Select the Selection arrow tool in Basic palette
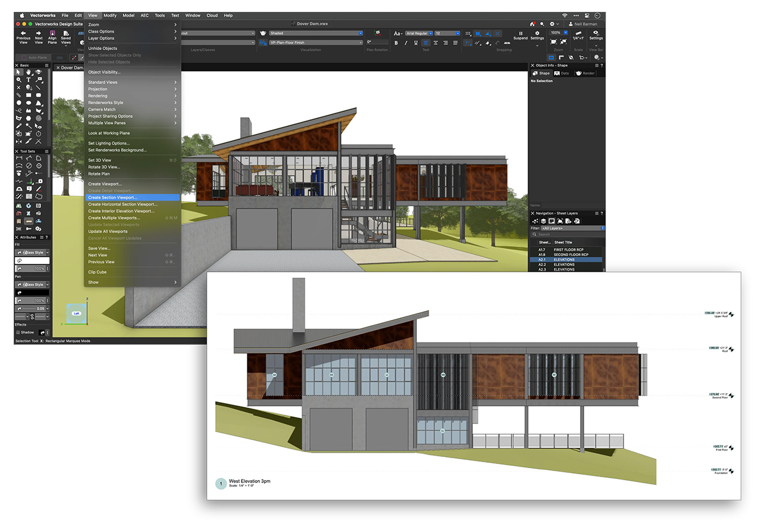This screenshot has width=763, height=532. tap(18, 72)
